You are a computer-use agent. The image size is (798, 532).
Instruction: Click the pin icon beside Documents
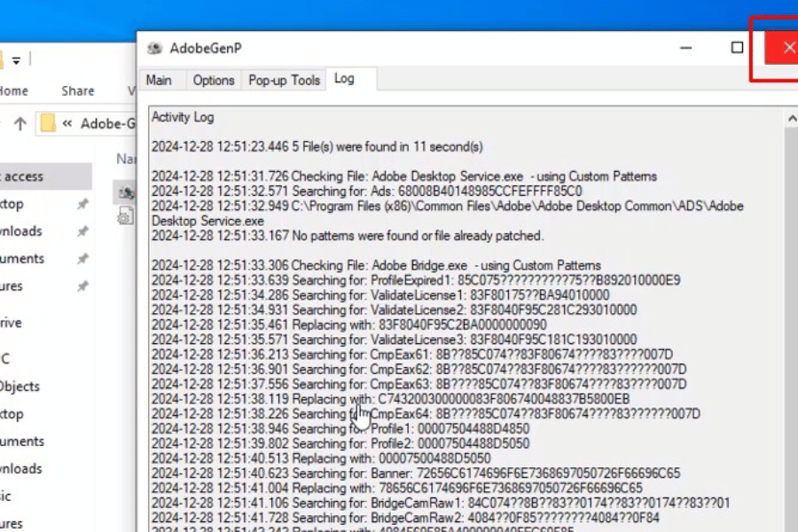click(82, 259)
